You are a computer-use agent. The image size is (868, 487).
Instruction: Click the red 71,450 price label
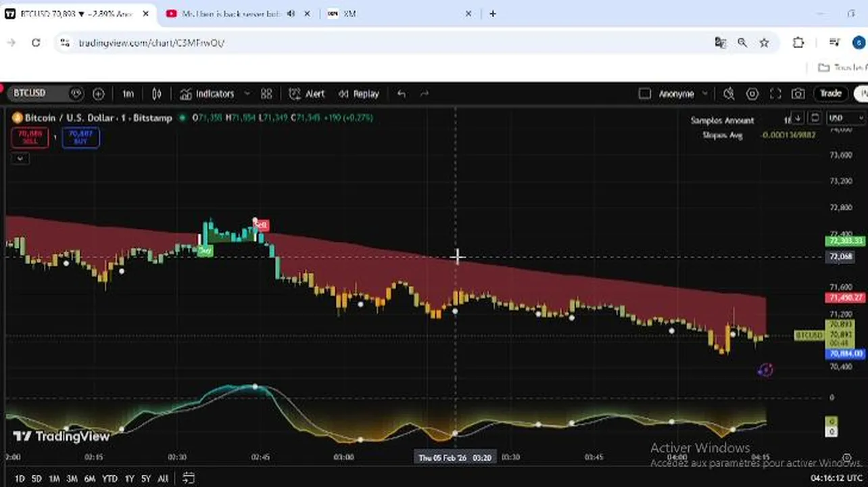click(x=846, y=298)
